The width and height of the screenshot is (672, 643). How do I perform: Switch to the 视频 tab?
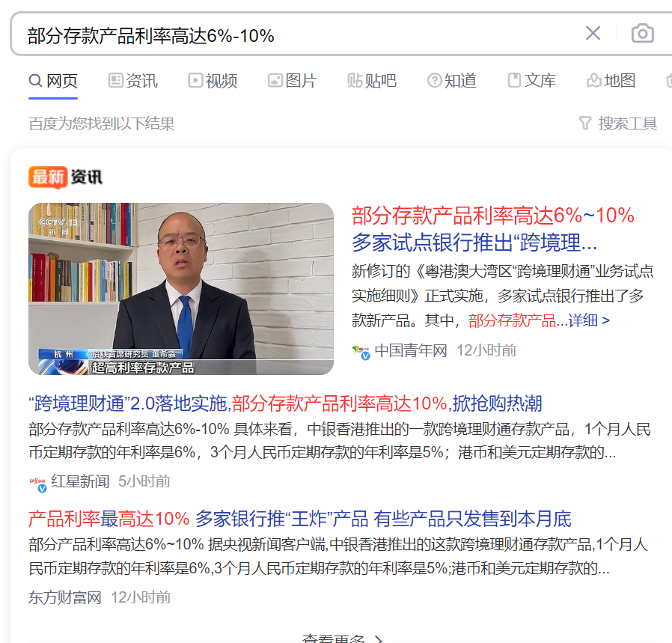pos(213,81)
